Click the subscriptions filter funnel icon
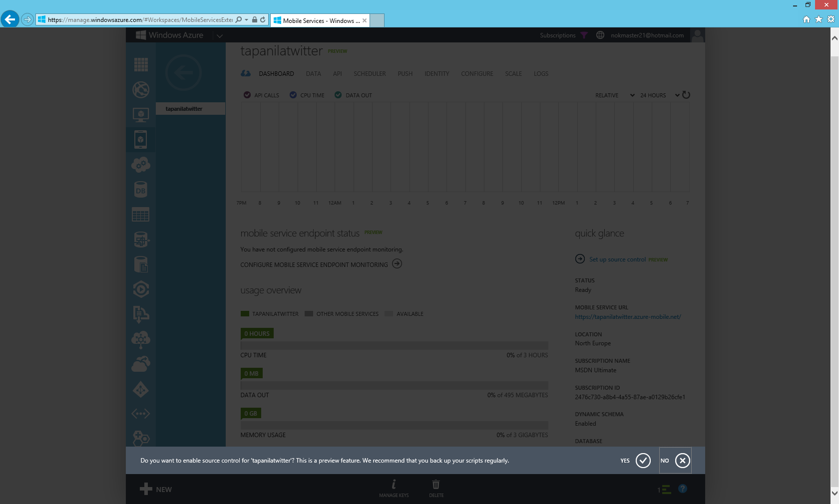Viewport: 839px width, 504px height. (x=584, y=35)
